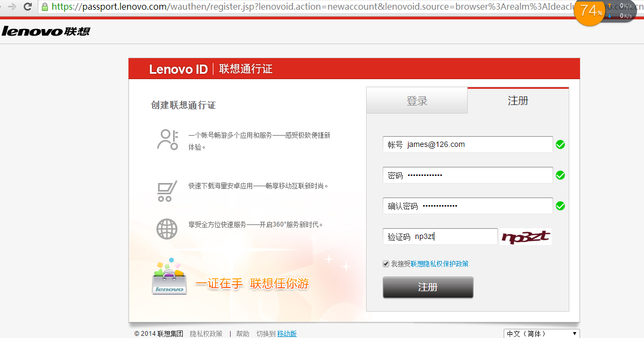Click the © 2014 联想集团 copyright text
This screenshot has height=338, width=644.
click(159, 334)
